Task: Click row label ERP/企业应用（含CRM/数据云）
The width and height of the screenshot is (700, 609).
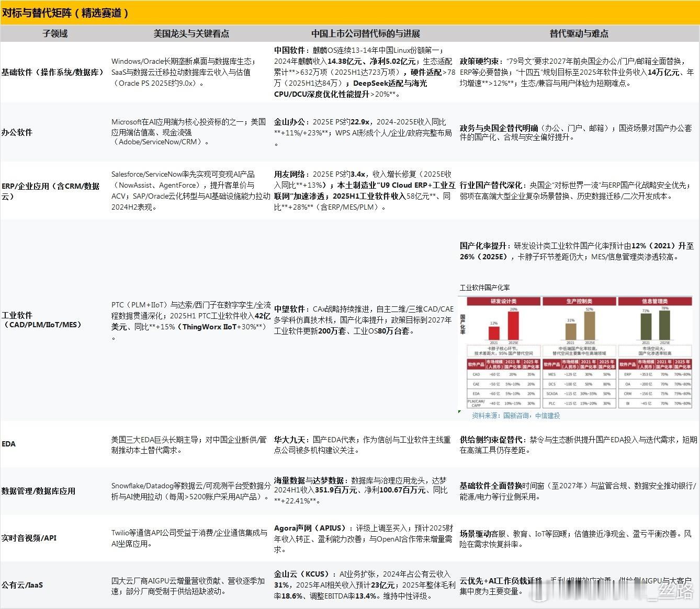Action: [51, 191]
